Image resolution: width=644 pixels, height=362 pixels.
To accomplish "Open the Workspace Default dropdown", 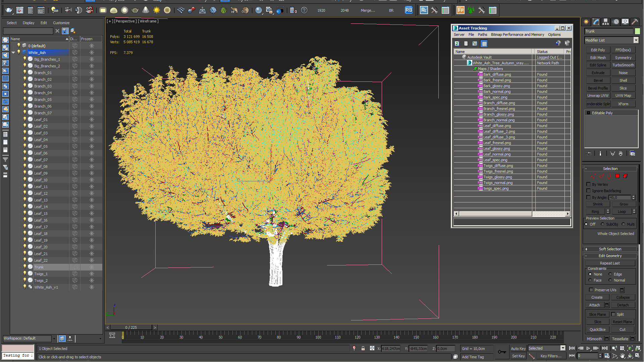I will 53,339.
